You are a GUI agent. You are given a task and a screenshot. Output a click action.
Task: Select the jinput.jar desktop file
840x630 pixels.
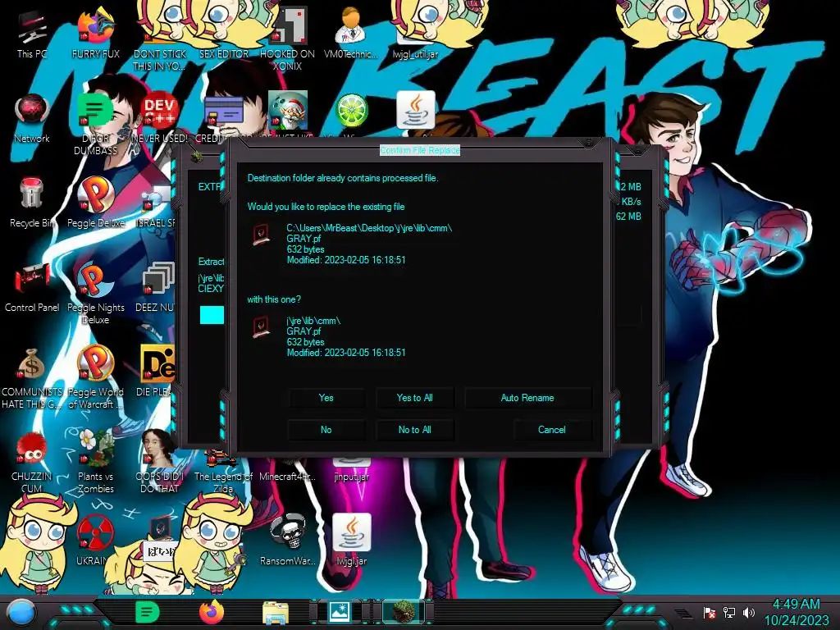351,472
